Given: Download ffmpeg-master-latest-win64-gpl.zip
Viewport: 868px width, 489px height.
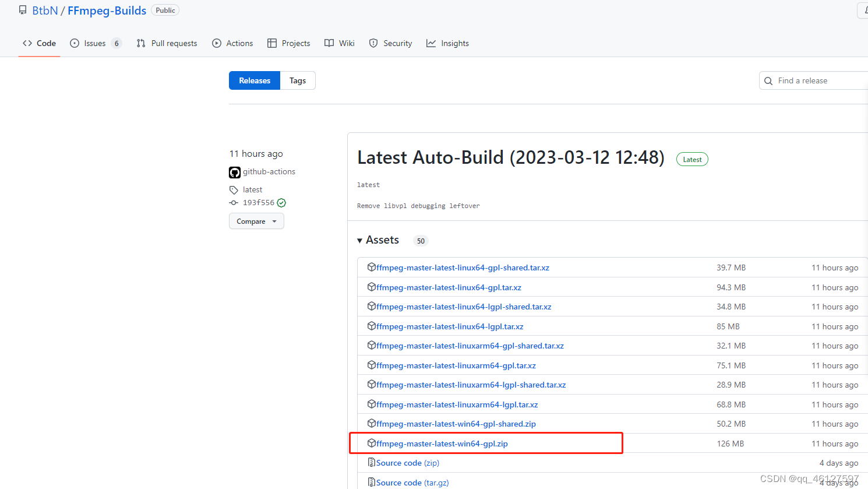Looking at the screenshot, I should (442, 444).
